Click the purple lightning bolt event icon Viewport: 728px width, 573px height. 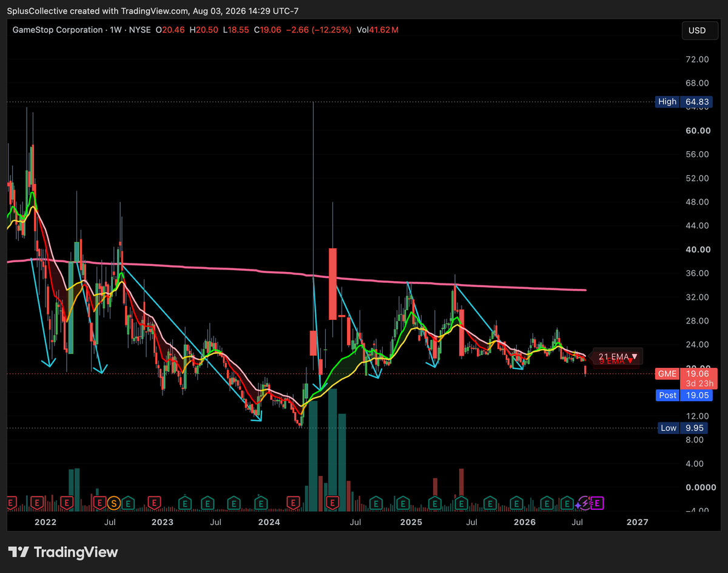pyautogui.click(x=584, y=503)
